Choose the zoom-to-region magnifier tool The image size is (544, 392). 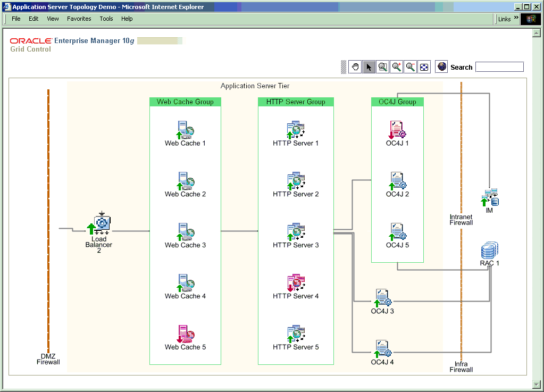click(383, 67)
